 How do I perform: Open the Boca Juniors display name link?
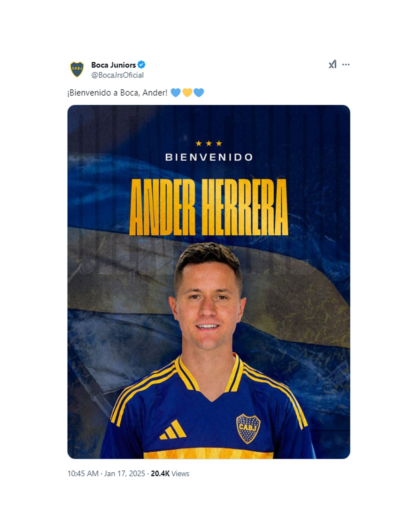[113, 65]
